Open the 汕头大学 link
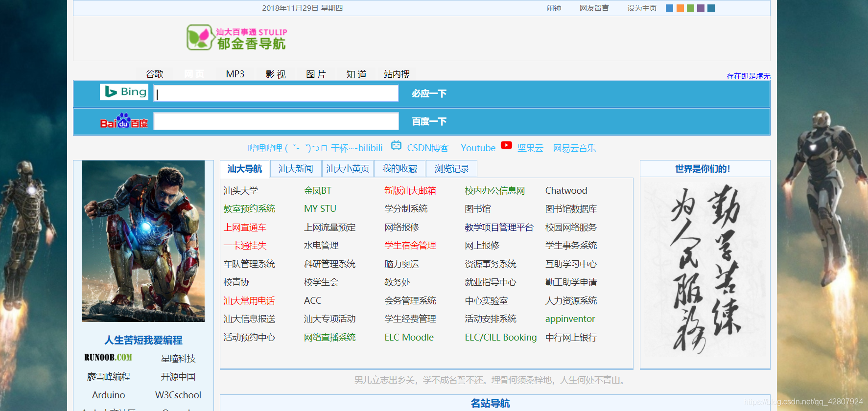 241,190
